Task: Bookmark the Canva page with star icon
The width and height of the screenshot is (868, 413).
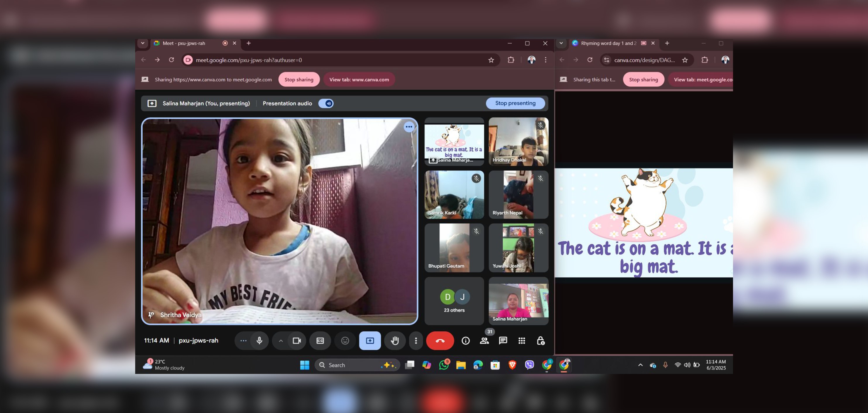Action: pos(685,60)
